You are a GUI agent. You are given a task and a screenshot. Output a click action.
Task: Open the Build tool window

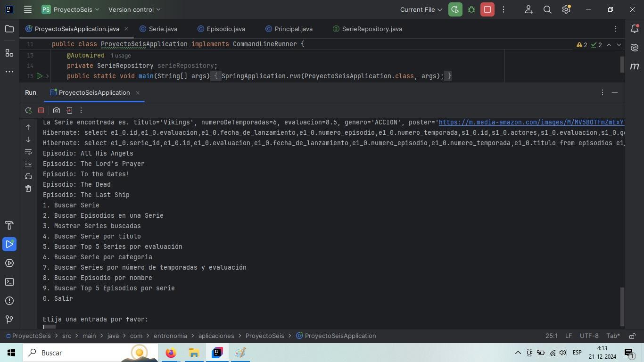[x=9, y=225]
